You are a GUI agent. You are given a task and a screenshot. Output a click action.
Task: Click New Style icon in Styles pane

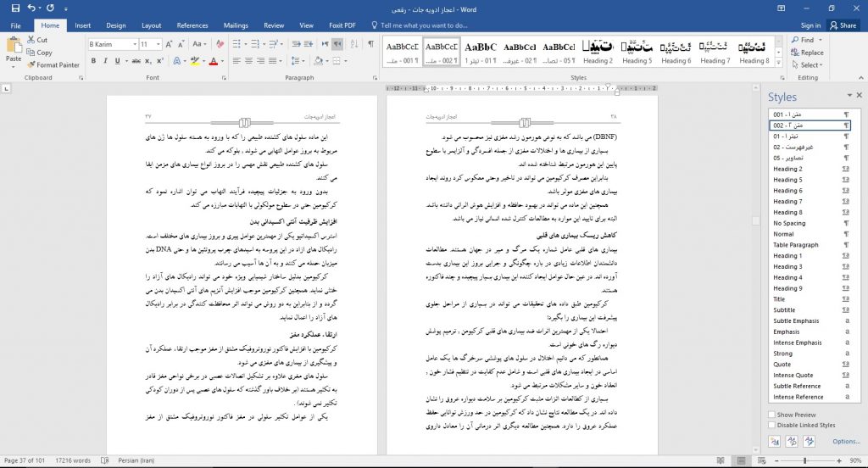pos(775,442)
